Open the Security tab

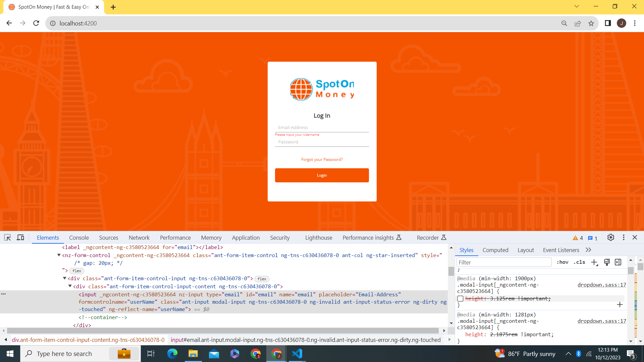[x=280, y=238]
